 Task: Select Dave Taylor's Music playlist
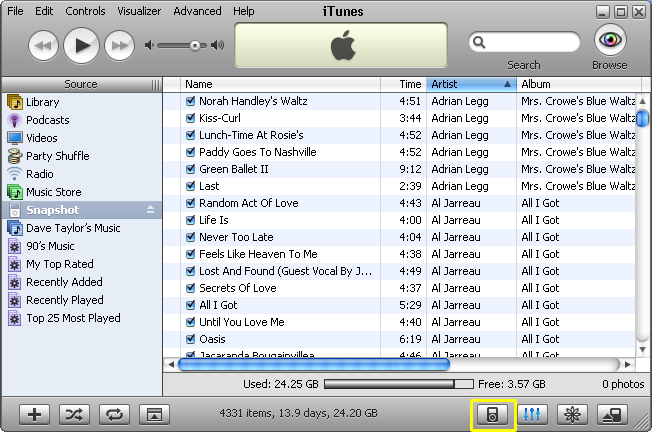[x=82, y=228]
